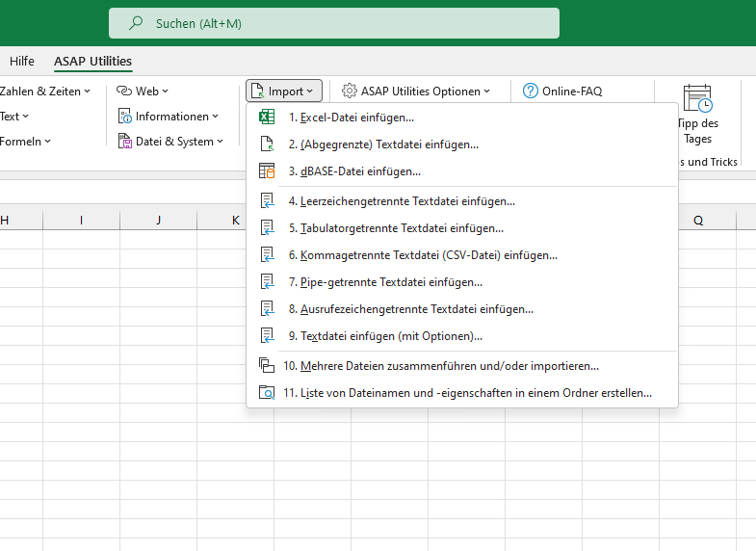The image size is (756, 551).
Task: Click the icon beside 'Kommagetrennte Textdatei (CSV-Datei)'
Action: 267,255
